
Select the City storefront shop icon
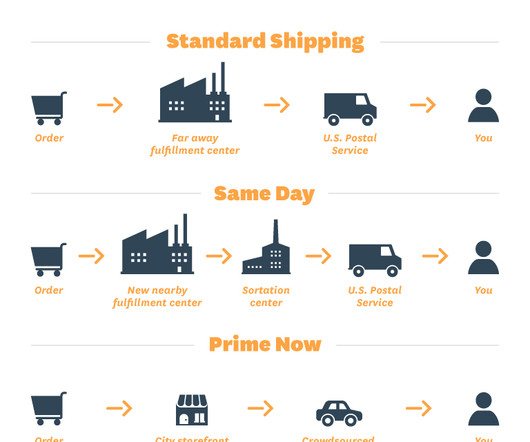[192, 410]
